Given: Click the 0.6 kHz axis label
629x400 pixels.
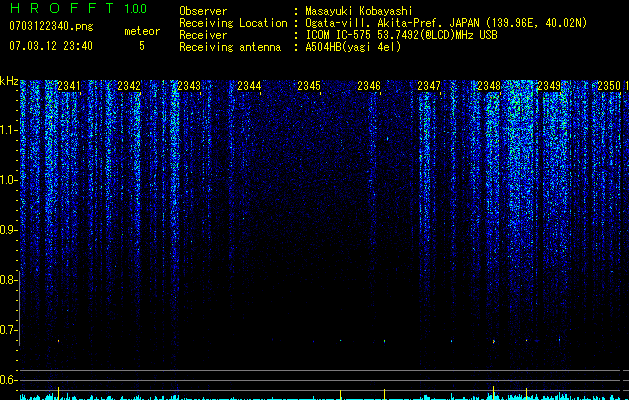Looking at the screenshot, I should (x=8, y=380).
